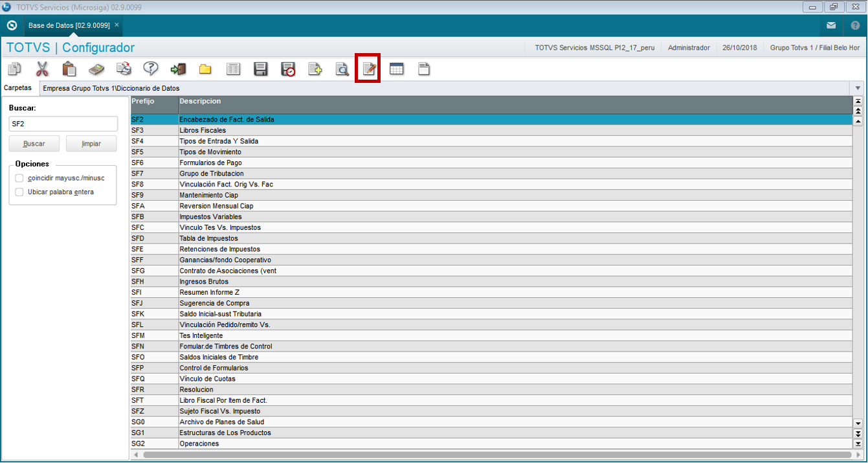Click the double down-arrow page-down button
Viewport: 868px width, 463px height.
858,433
